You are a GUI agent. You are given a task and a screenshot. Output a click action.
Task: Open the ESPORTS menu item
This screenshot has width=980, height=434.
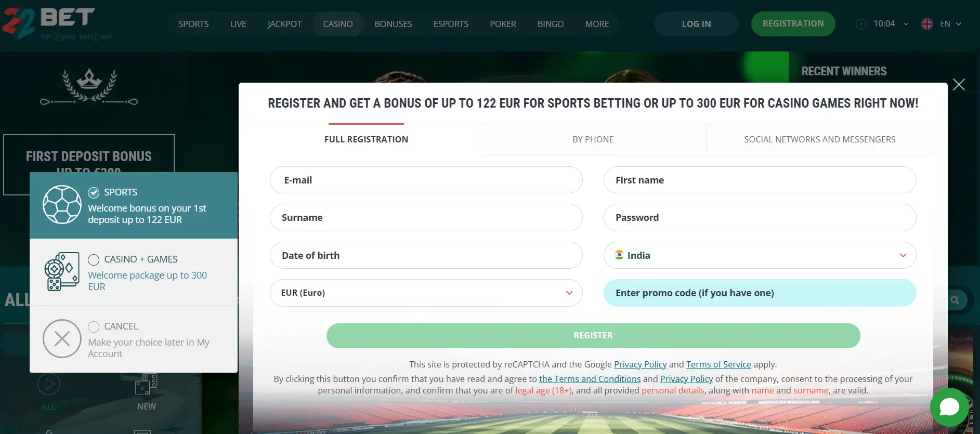(x=450, y=23)
